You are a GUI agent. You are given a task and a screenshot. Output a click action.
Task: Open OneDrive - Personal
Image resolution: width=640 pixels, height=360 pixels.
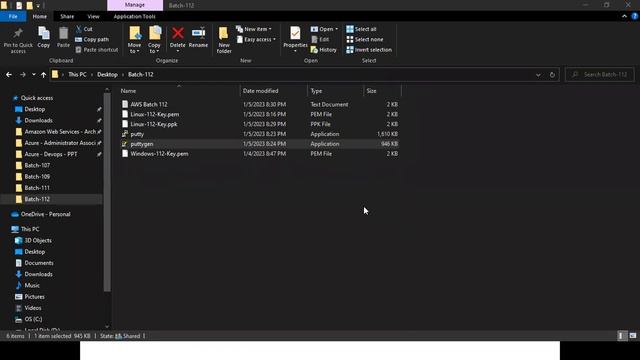[45, 214]
